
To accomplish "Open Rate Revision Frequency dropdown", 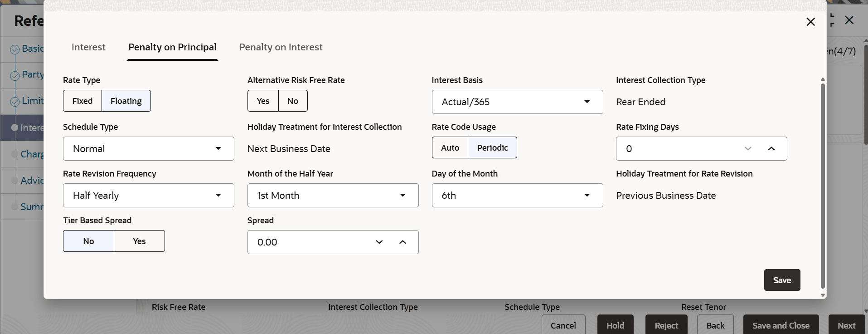I will pos(148,195).
